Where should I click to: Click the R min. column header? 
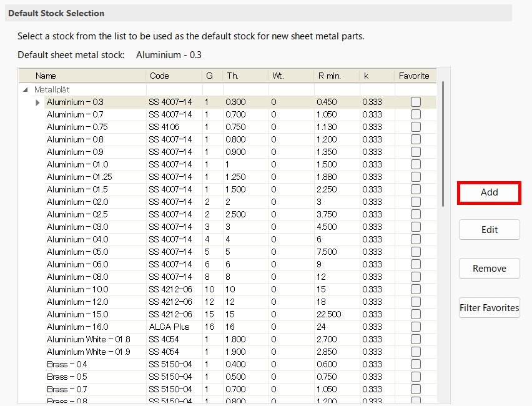[x=337, y=76]
